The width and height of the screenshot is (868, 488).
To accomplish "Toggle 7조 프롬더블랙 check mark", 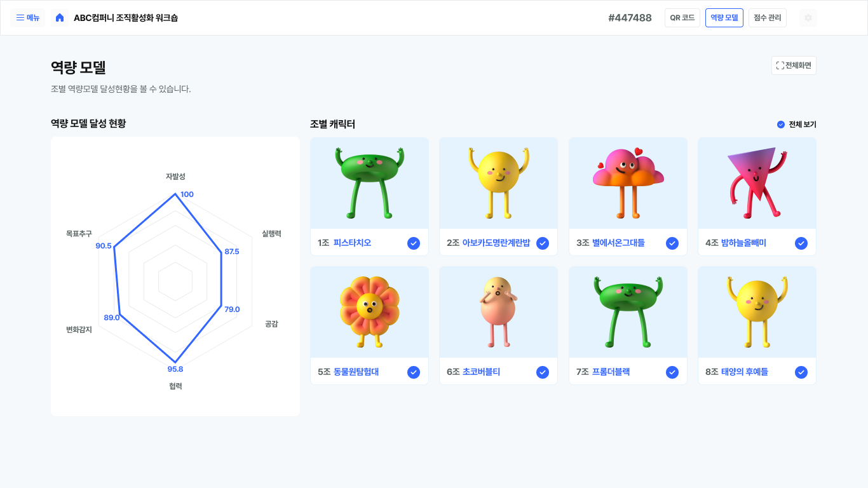I will [672, 372].
